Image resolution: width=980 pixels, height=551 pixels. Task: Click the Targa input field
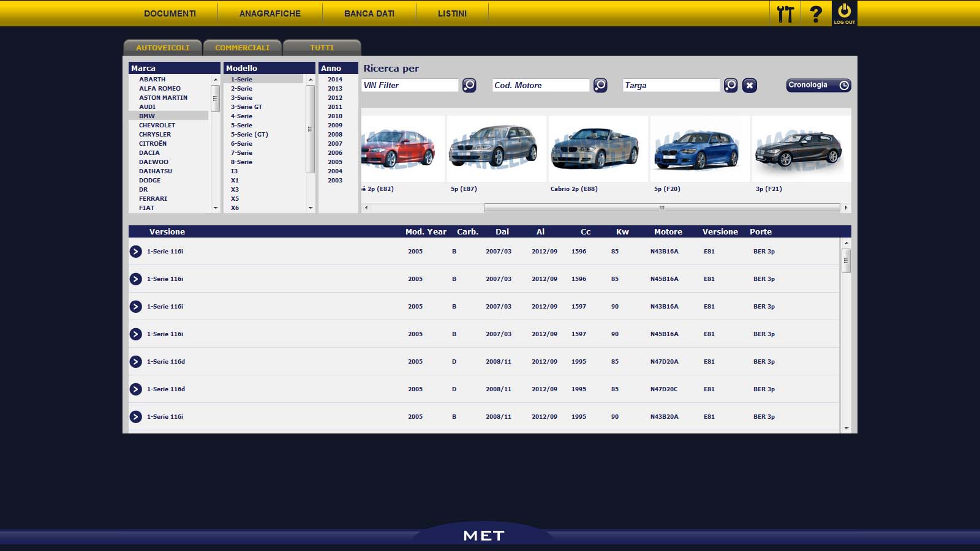(671, 85)
